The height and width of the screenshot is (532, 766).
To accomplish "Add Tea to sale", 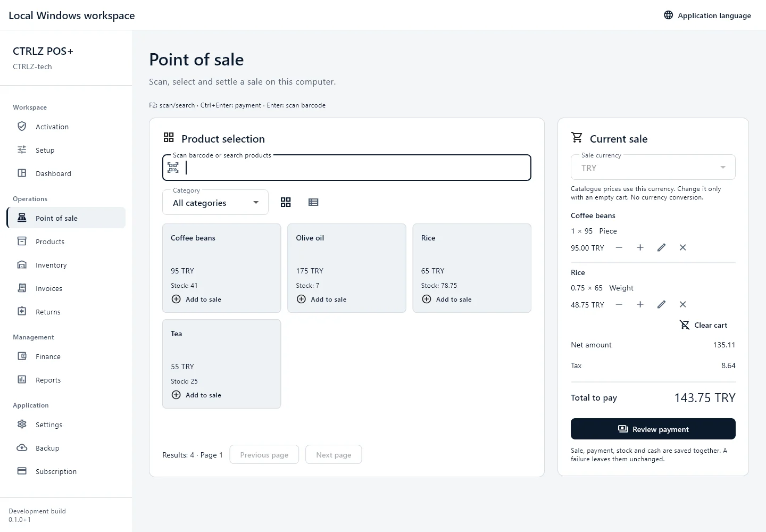I will (196, 395).
